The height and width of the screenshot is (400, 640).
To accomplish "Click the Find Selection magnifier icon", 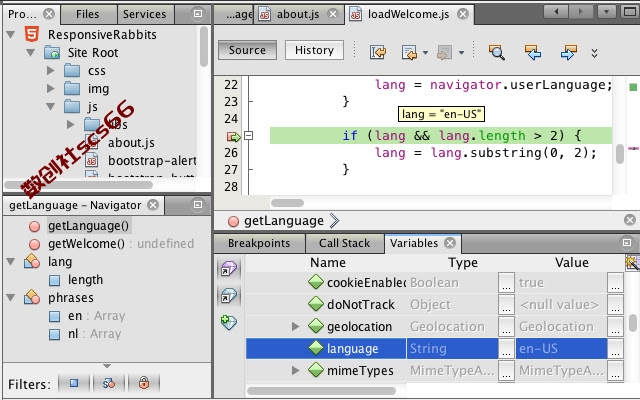I will [x=496, y=52].
